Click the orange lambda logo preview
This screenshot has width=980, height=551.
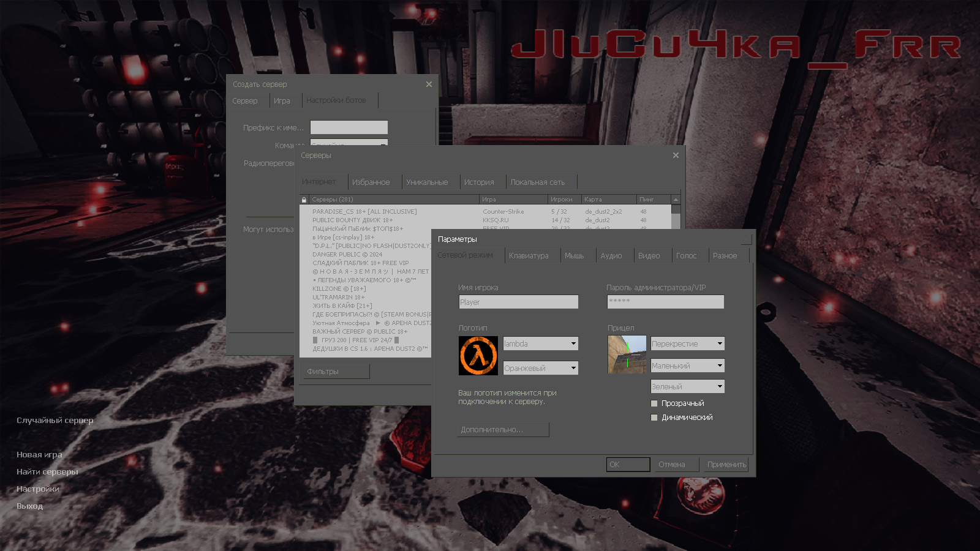(x=478, y=356)
